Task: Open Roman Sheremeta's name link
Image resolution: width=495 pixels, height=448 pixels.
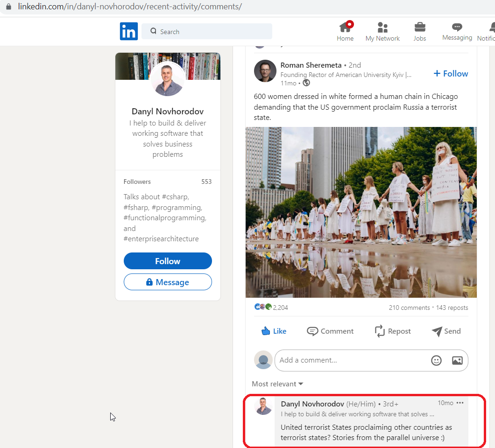Action: (311, 65)
